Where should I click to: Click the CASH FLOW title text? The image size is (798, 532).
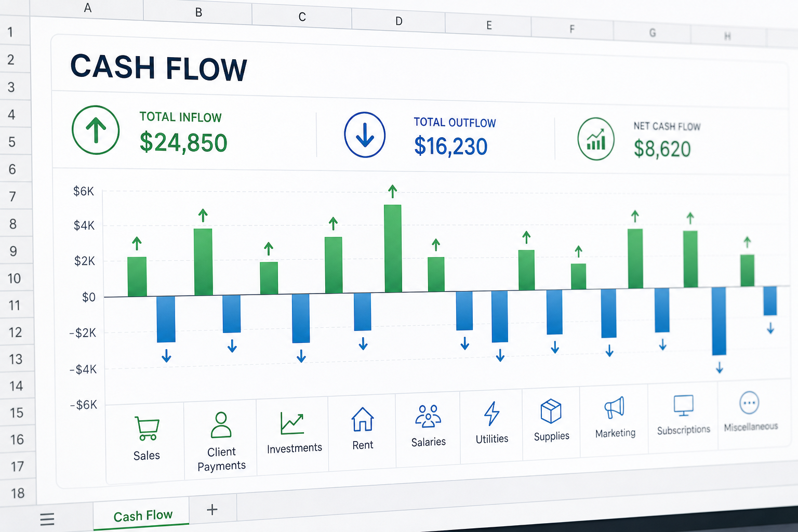coord(158,68)
